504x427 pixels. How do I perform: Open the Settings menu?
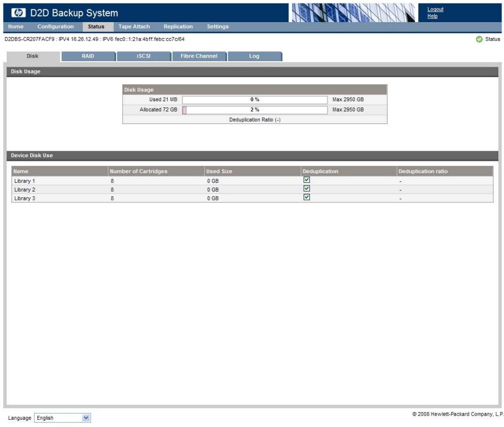(218, 27)
